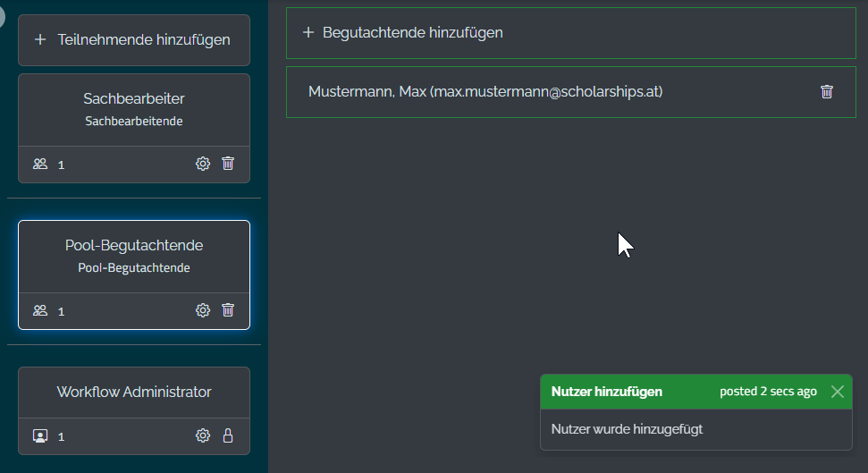Click members icon on Sachbearbeiter card
The image size is (868, 473).
(40, 164)
